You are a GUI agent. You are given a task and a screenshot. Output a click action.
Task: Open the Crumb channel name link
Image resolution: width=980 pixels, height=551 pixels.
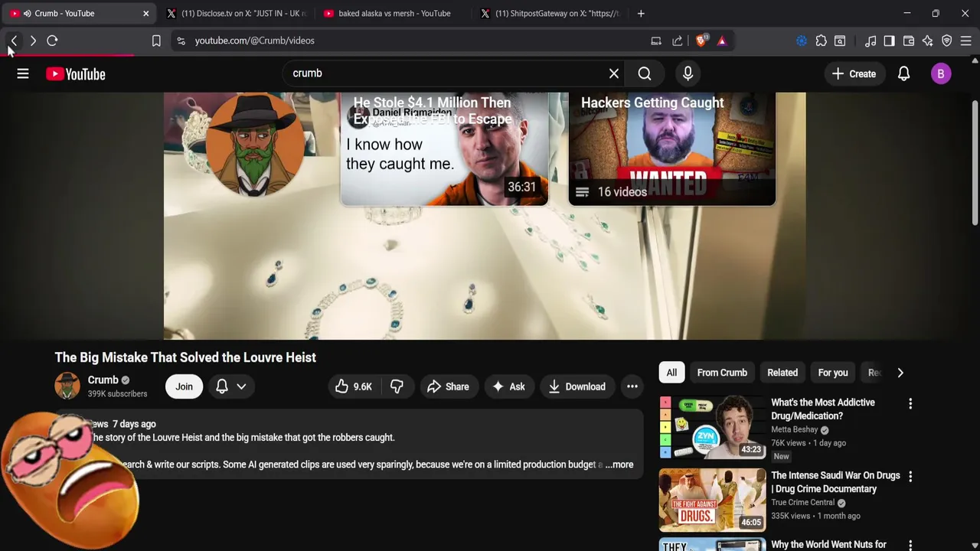[103, 380]
